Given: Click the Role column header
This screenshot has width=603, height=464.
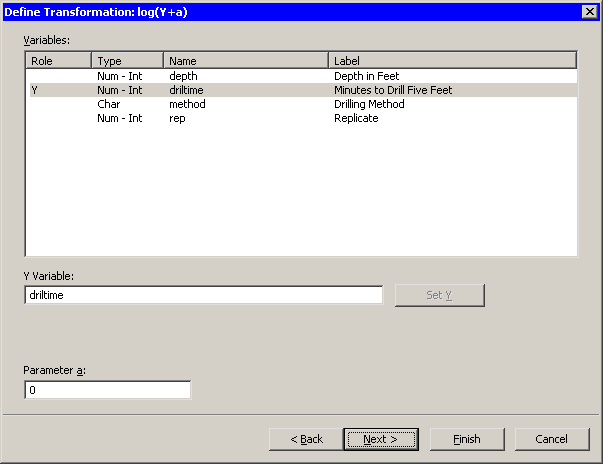Looking at the screenshot, I should pyautogui.click(x=58, y=61).
